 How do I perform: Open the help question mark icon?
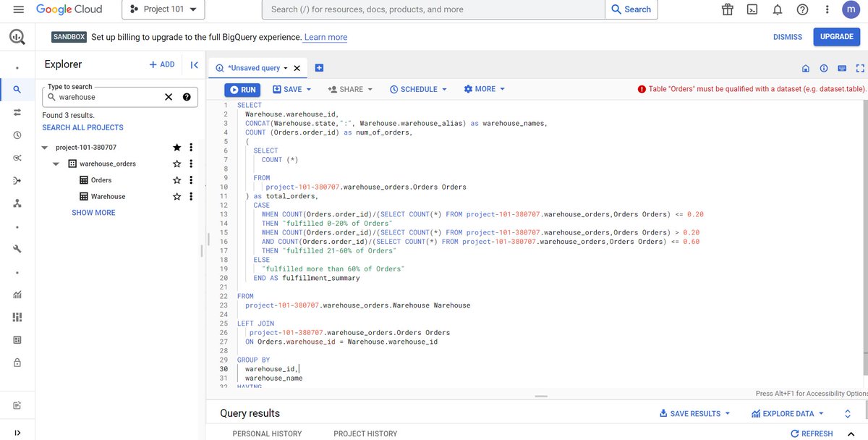click(802, 9)
